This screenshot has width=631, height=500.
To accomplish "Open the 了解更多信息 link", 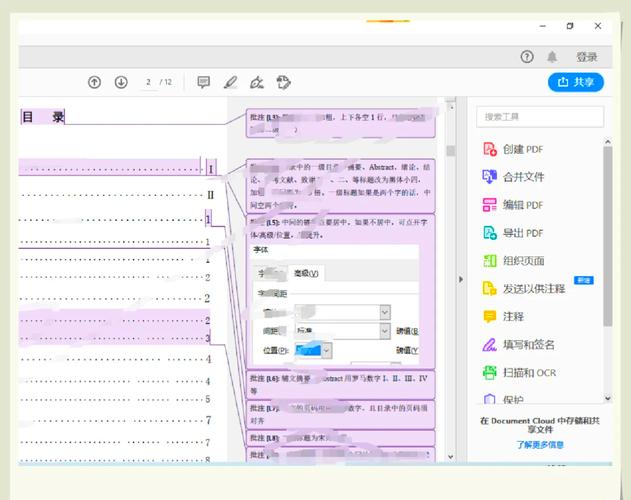I will pos(540,444).
